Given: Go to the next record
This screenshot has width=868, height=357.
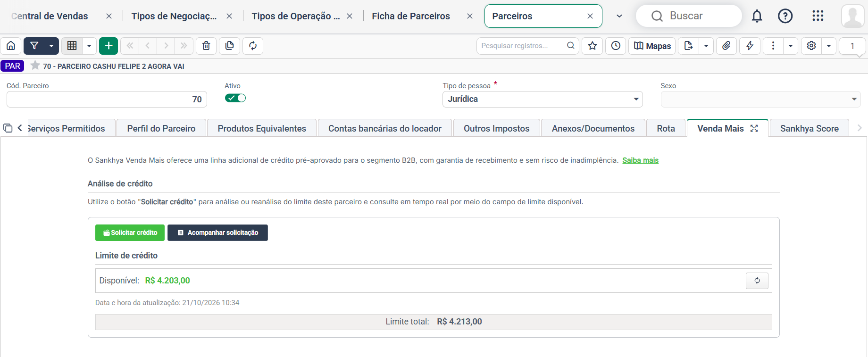Looking at the screenshot, I should [x=166, y=46].
